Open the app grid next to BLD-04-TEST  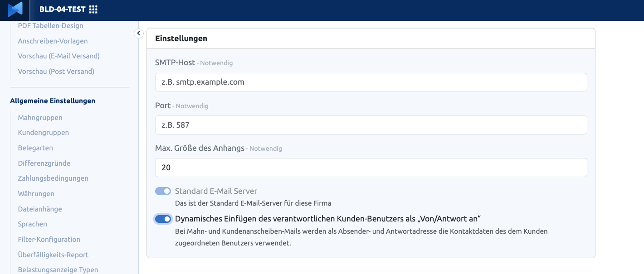pyautogui.click(x=93, y=9)
